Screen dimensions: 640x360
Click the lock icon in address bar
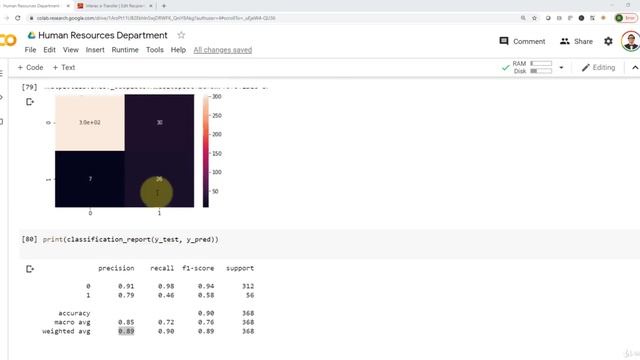point(31,18)
